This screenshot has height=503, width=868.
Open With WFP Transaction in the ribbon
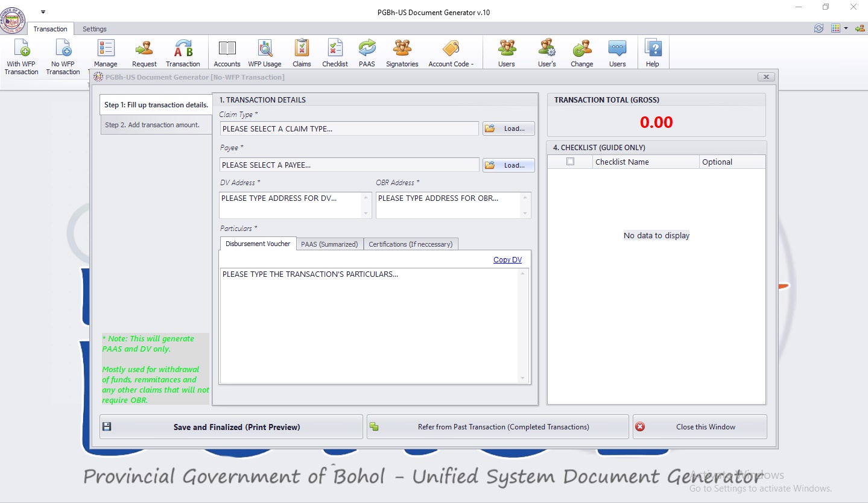(x=21, y=57)
